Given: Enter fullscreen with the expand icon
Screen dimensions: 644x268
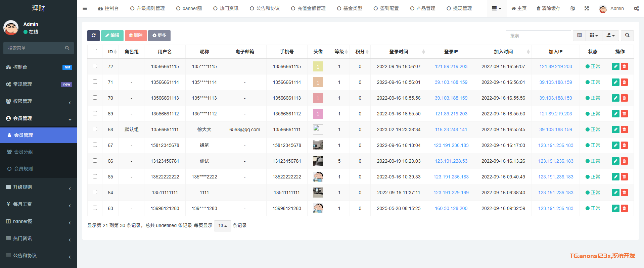Looking at the screenshot, I should point(587,8).
